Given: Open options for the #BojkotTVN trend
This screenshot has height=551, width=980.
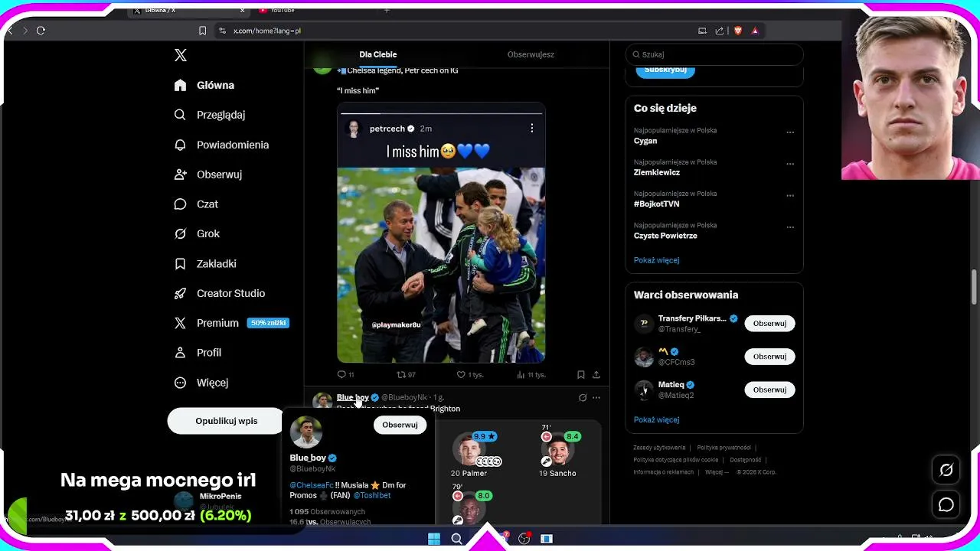Looking at the screenshot, I should [x=790, y=195].
